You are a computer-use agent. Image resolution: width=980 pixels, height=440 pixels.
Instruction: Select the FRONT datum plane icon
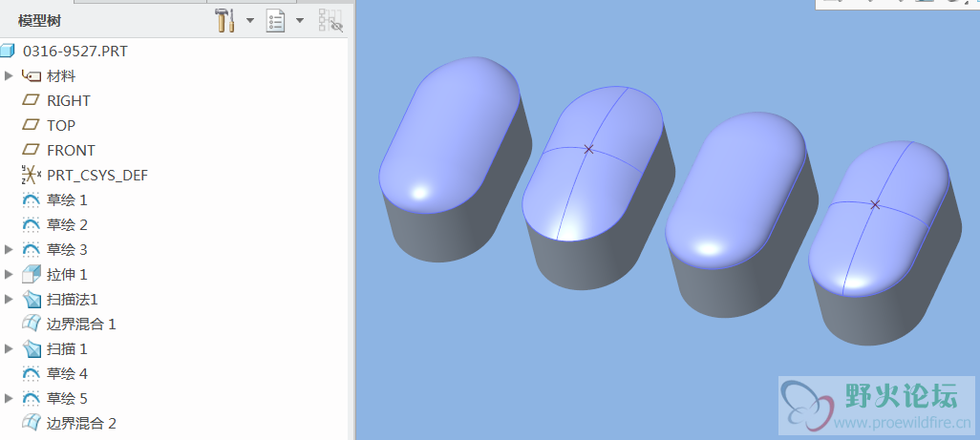(31, 151)
